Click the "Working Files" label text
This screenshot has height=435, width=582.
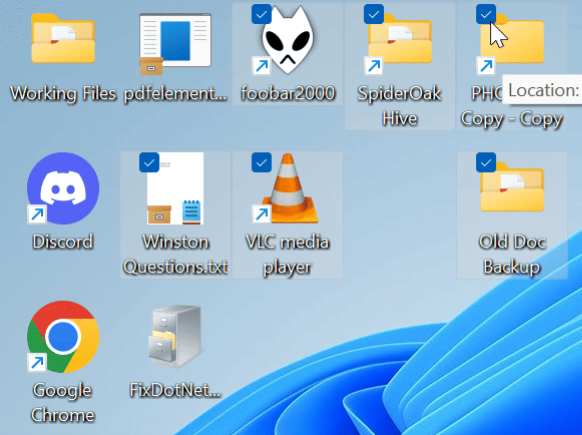pos(63,93)
